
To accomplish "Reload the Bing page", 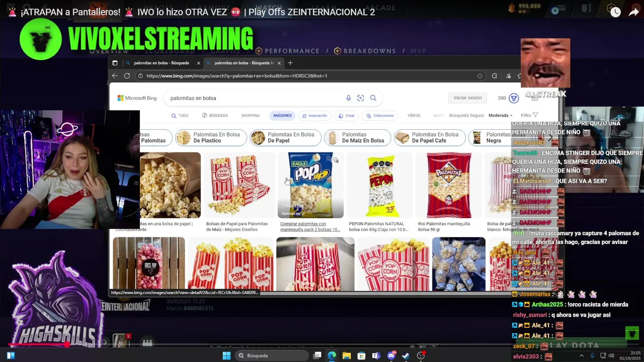I will pyautogui.click(x=127, y=76).
